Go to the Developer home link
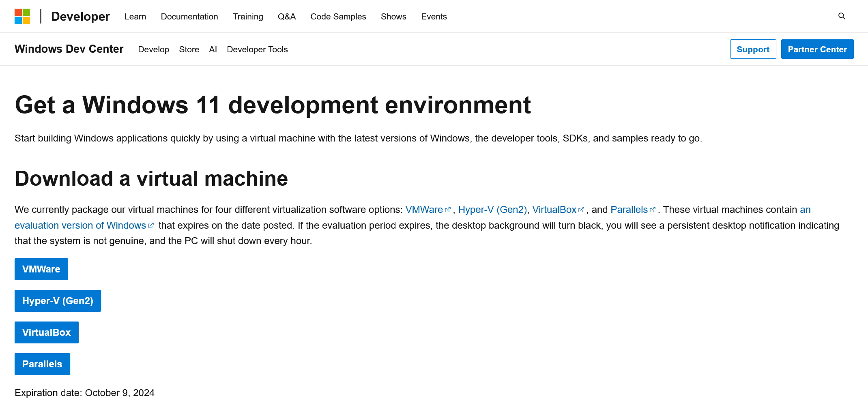This screenshot has width=868, height=403. tap(80, 17)
